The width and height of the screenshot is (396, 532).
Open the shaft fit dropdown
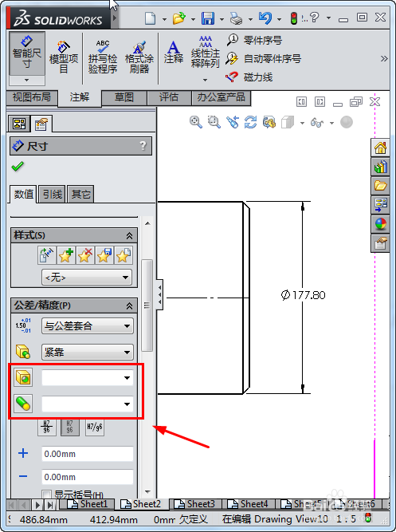coord(88,404)
